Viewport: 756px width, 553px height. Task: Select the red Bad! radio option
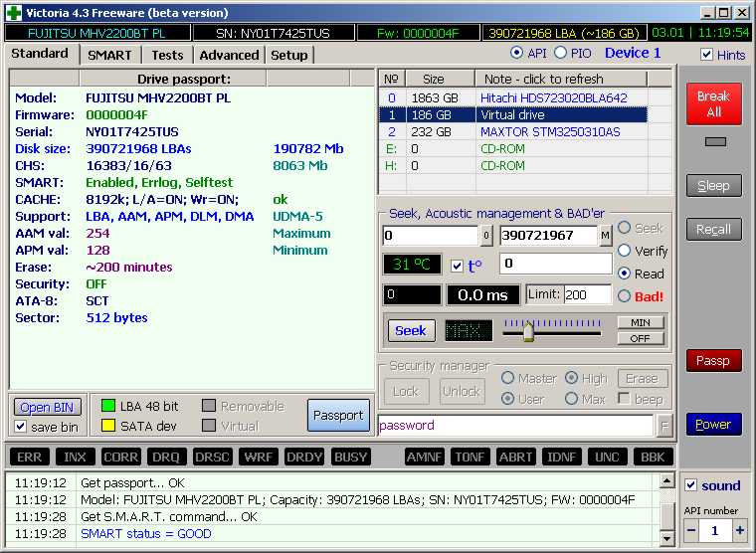click(x=624, y=295)
